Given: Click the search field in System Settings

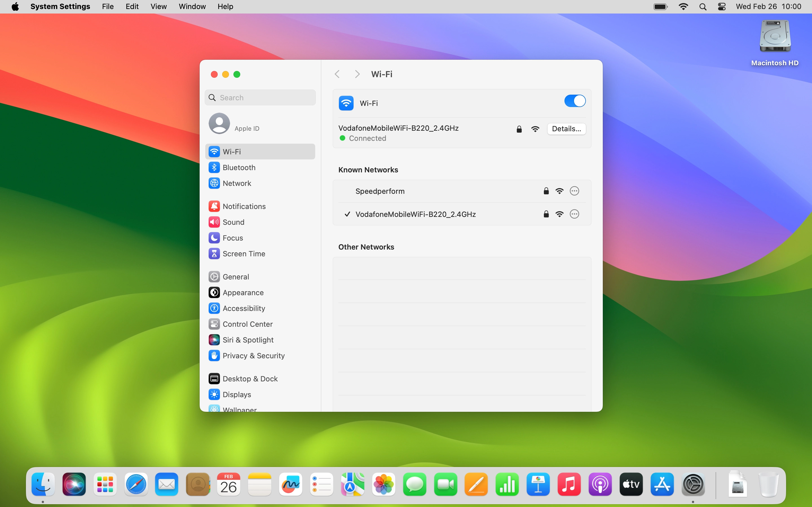Looking at the screenshot, I should 260,97.
